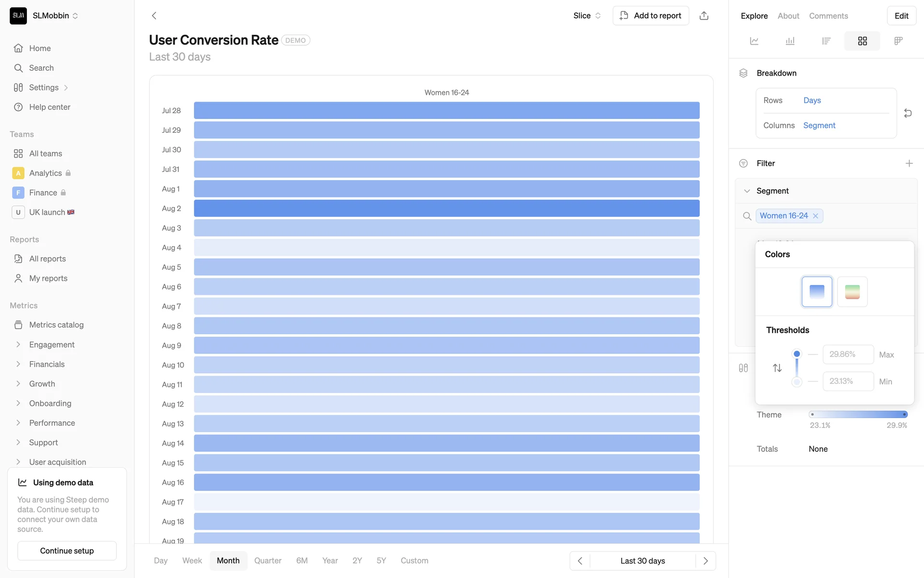
Task: Click the Continue setup button
Action: coord(67,551)
